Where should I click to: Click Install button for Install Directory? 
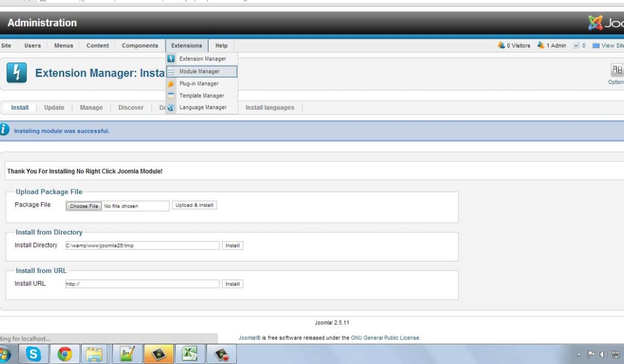pos(232,245)
